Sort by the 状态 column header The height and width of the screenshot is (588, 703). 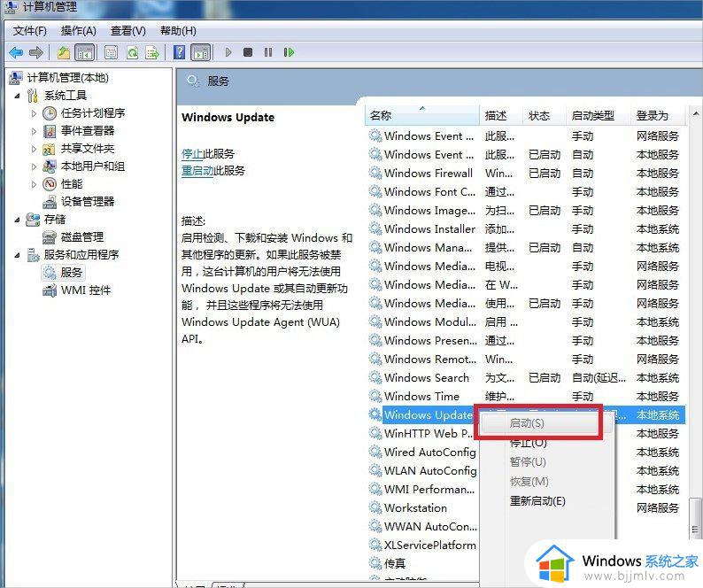(545, 116)
